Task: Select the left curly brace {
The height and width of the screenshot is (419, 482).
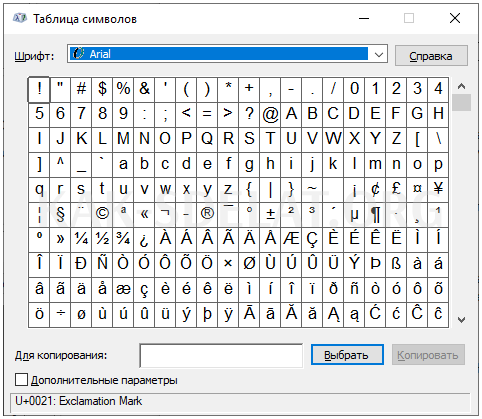Action: tap(249, 189)
